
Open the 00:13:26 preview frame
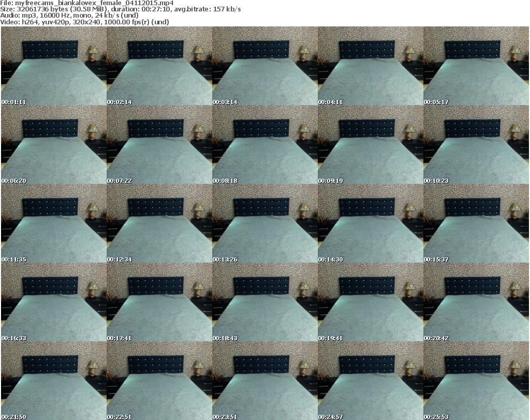click(x=265, y=224)
